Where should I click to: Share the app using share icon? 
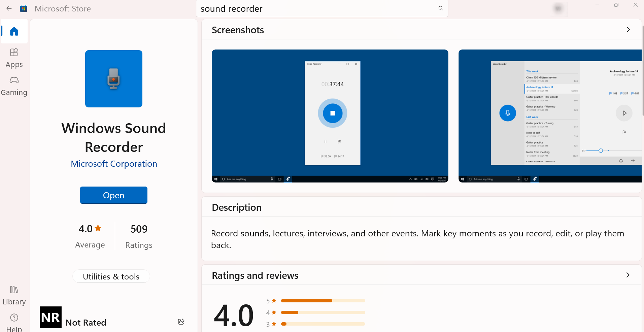[x=181, y=322]
